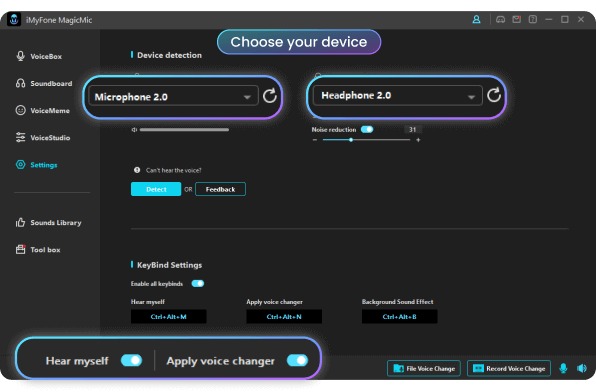Image resolution: width=596 pixels, height=392 pixels.
Task: Open the Discord icon in title bar
Action: [501, 19]
